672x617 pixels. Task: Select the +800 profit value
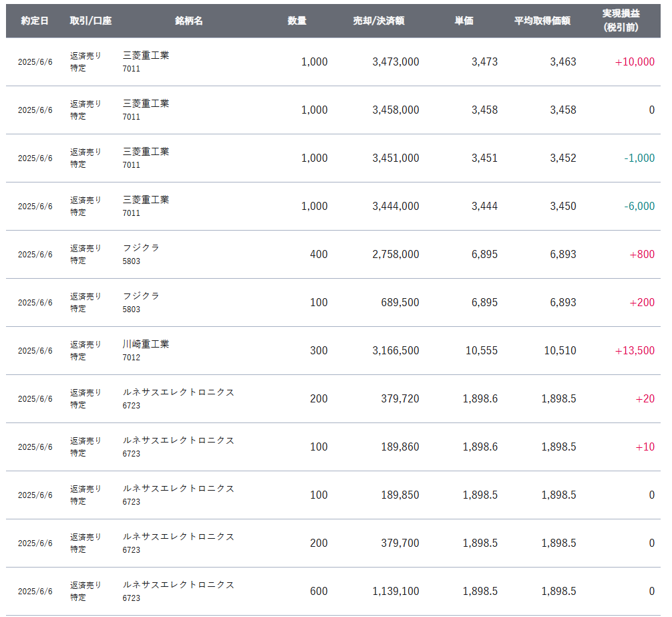642,254
